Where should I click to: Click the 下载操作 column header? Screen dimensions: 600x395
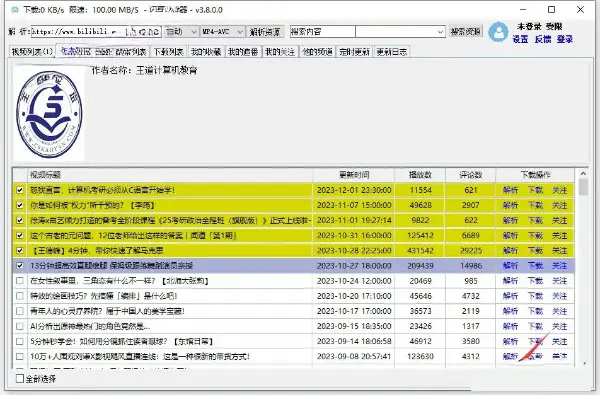point(535,175)
